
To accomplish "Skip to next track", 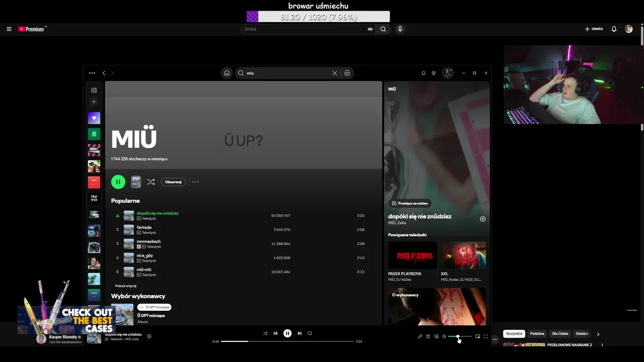I will (299, 333).
